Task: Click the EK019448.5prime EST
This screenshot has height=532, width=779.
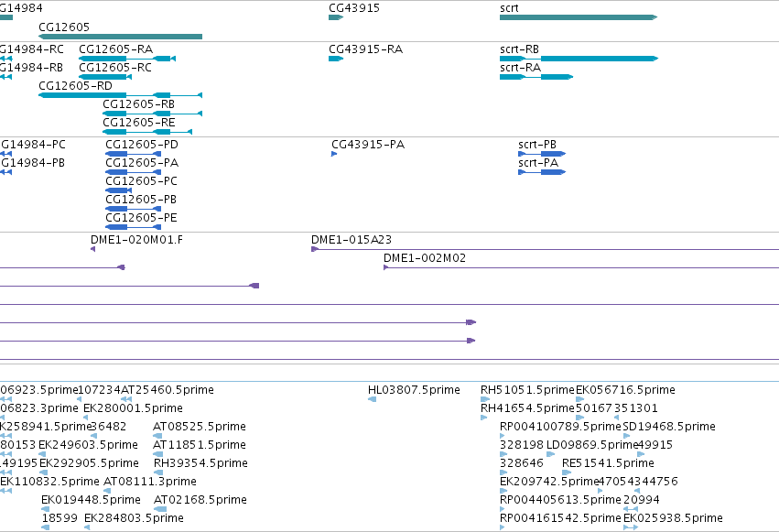Action: (x=45, y=510)
